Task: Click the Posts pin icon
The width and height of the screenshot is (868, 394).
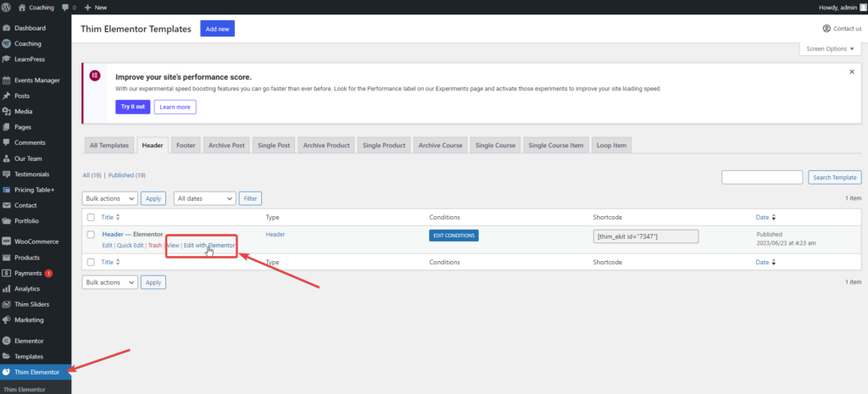Action: click(x=7, y=96)
